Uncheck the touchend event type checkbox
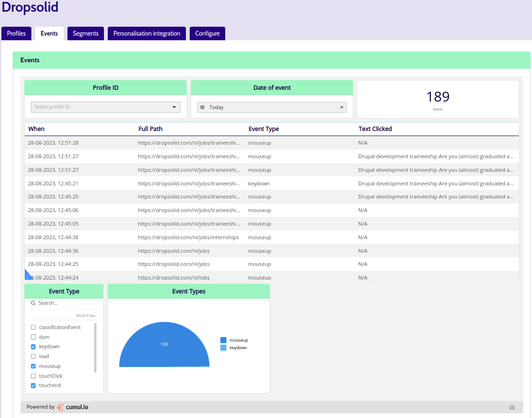The height and width of the screenshot is (418, 532). 33,385
